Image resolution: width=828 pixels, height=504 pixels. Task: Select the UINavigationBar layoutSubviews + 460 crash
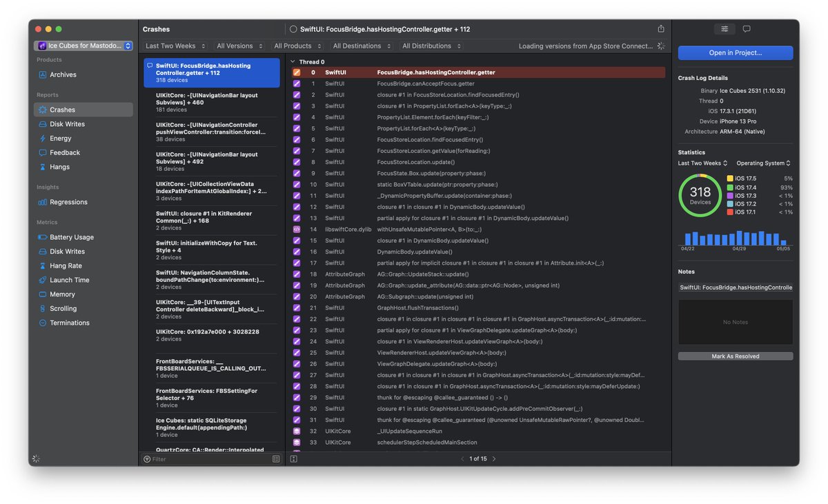[212, 102]
